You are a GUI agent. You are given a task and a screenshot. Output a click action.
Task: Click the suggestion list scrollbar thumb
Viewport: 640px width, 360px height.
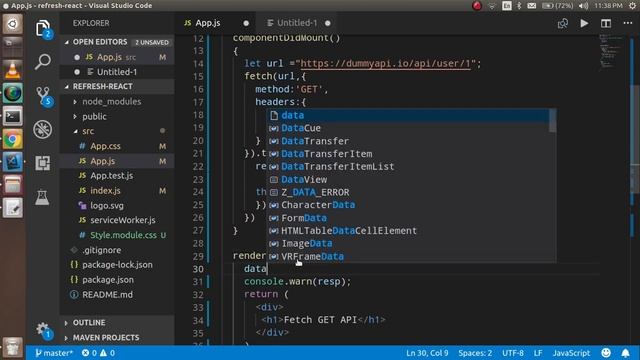552,120
